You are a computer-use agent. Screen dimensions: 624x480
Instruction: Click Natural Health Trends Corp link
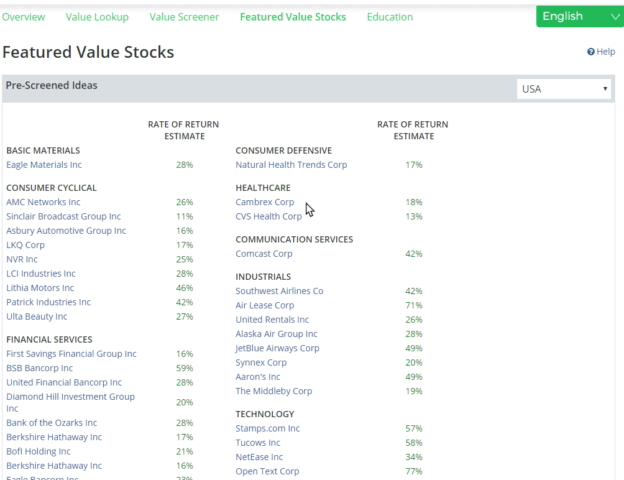pos(291,164)
